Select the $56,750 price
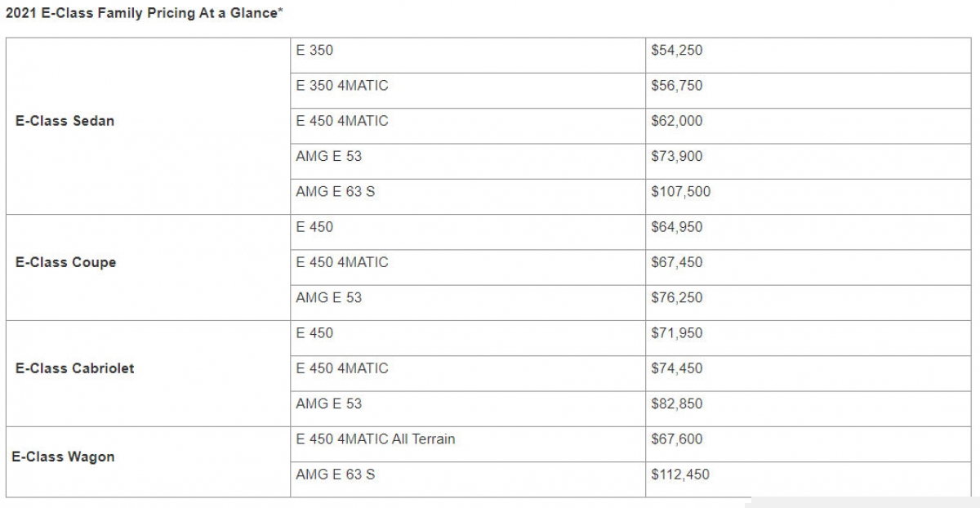Screen dimensions: 980x508 coord(676,86)
